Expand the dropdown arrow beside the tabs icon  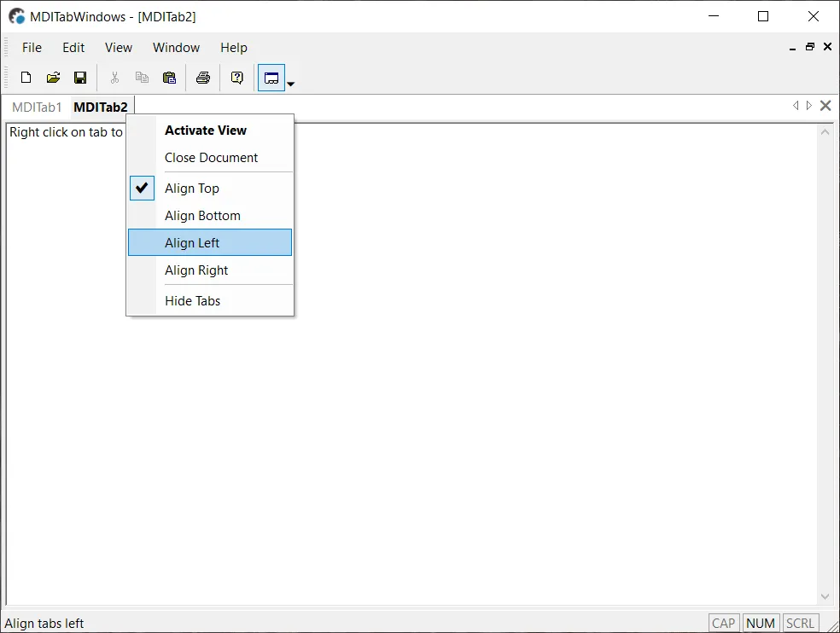pyautogui.click(x=292, y=84)
